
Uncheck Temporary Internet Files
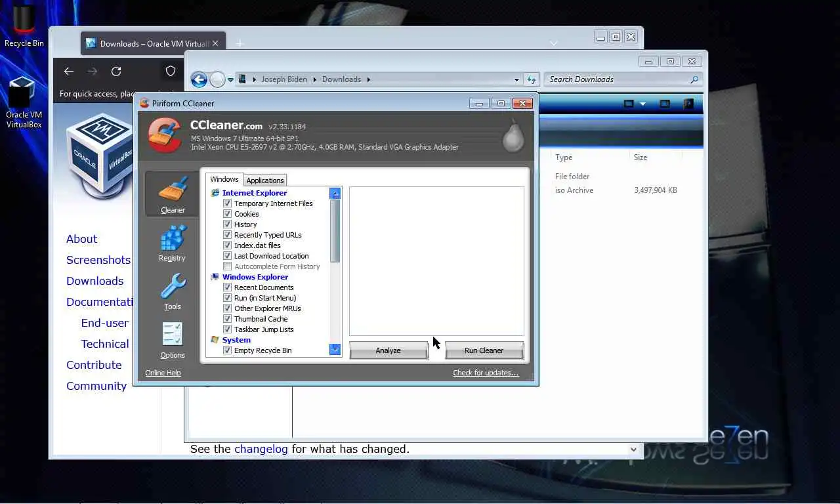coord(228,203)
